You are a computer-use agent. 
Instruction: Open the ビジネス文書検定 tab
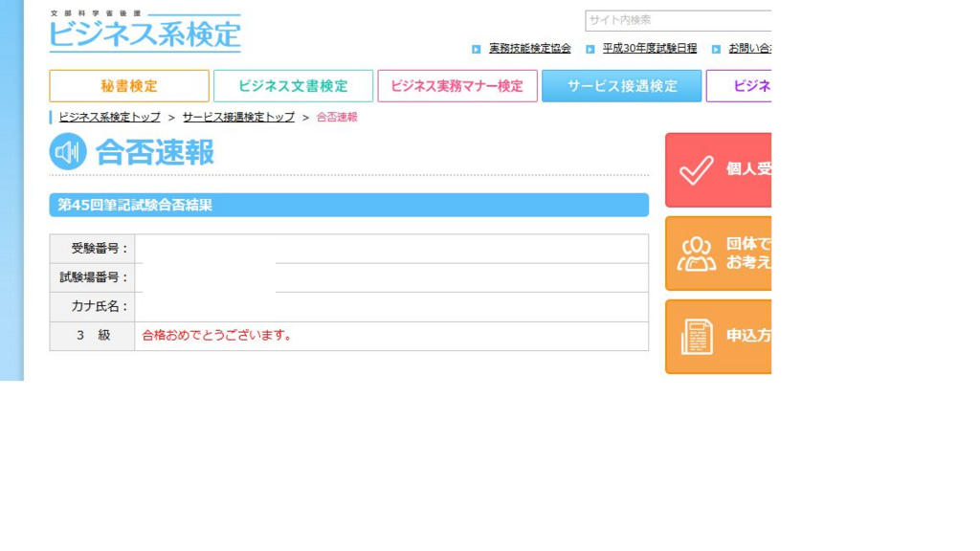pyautogui.click(x=293, y=86)
